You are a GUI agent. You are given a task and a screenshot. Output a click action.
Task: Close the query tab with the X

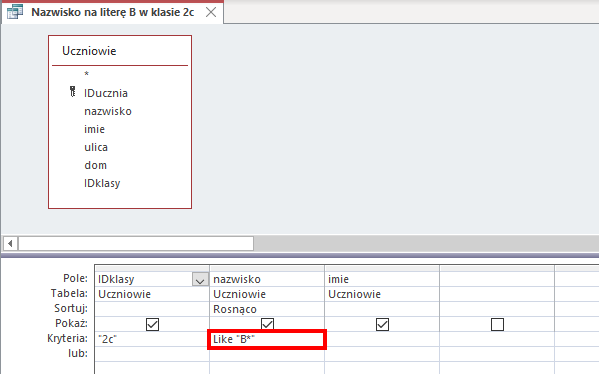pos(211,12)
